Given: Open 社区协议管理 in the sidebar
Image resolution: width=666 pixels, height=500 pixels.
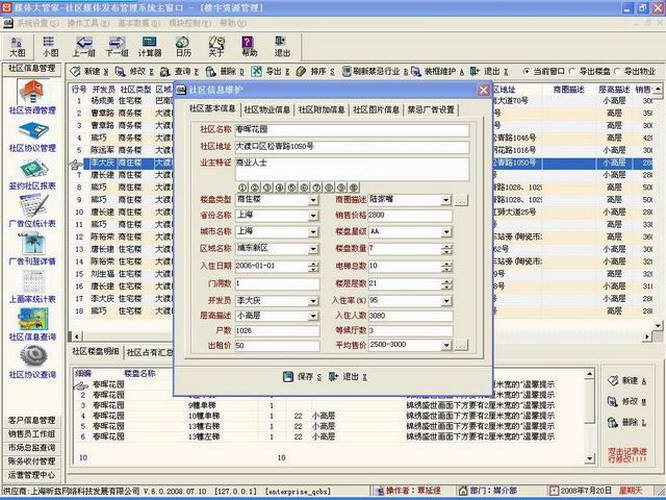Looking at the screenshot, I should click(x=33, y=137).
